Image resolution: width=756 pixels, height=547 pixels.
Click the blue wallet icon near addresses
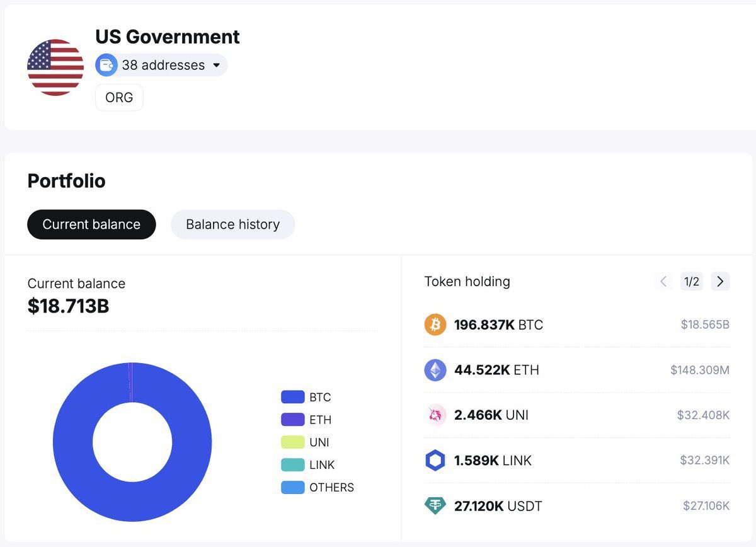coord(106,64)
